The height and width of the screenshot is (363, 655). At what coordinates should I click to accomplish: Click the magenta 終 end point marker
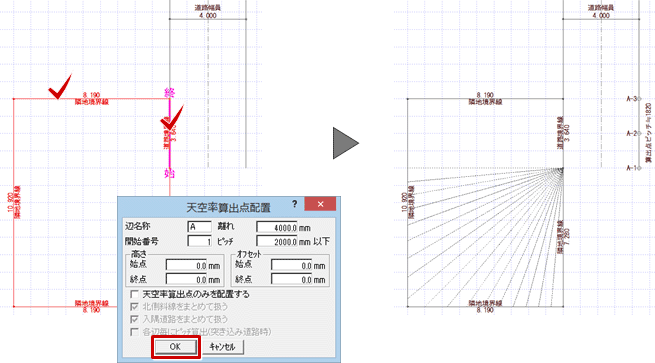(170, 92)
